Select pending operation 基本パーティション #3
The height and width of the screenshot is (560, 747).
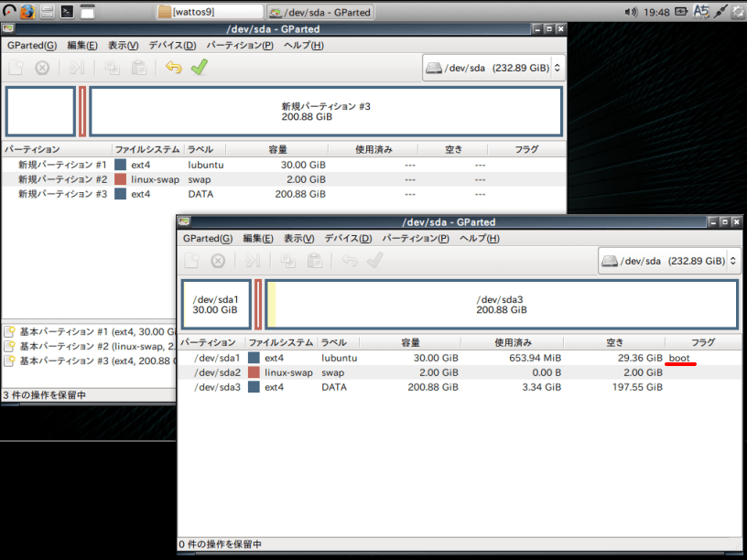[90, 361]
